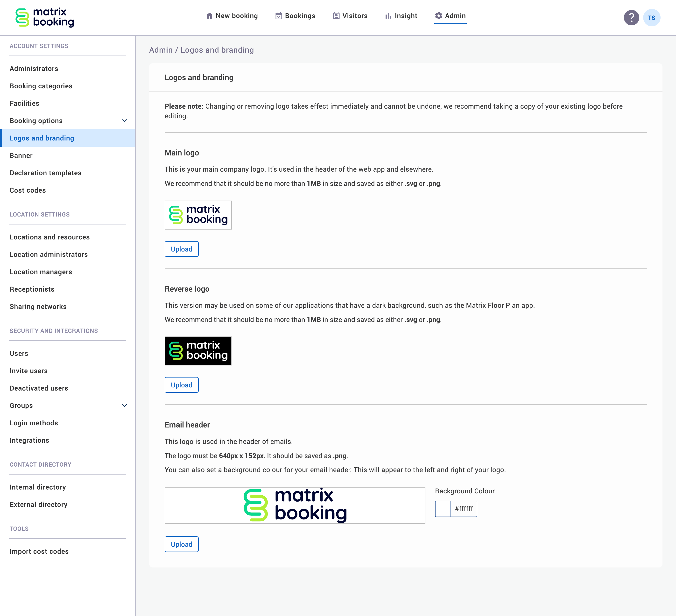Screen dimensions: 676x616
Task: Upload a new email header logo
Action: point(181,544)
